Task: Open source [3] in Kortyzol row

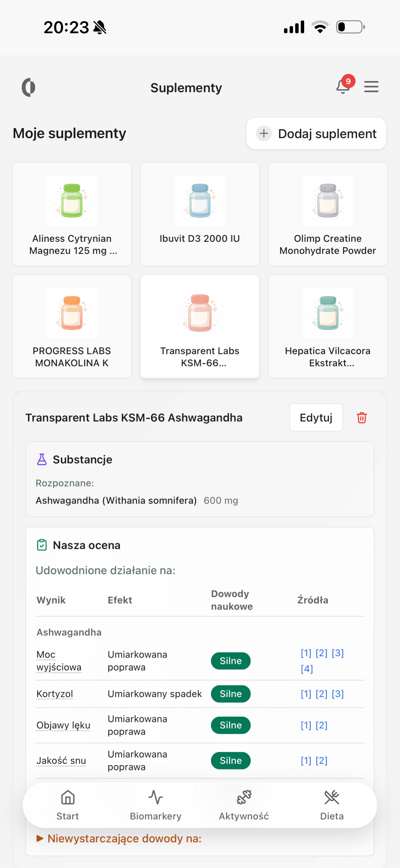Action: (337, 694)
